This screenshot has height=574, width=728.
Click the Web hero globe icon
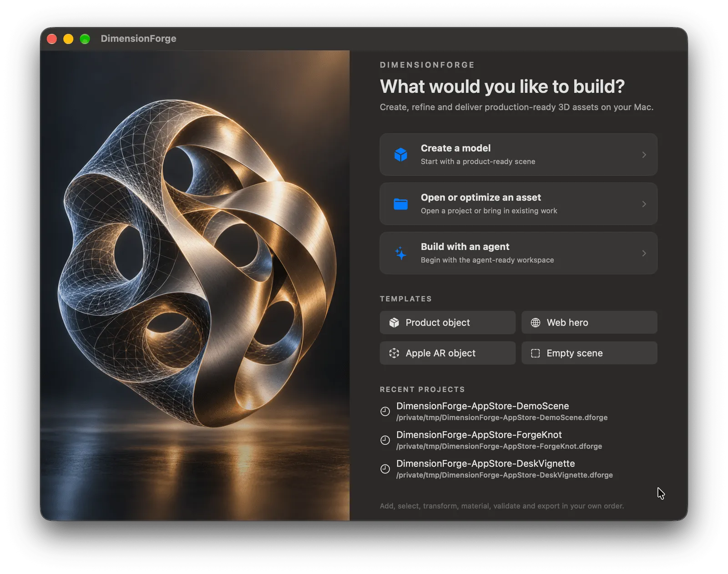tap(536, 322)
